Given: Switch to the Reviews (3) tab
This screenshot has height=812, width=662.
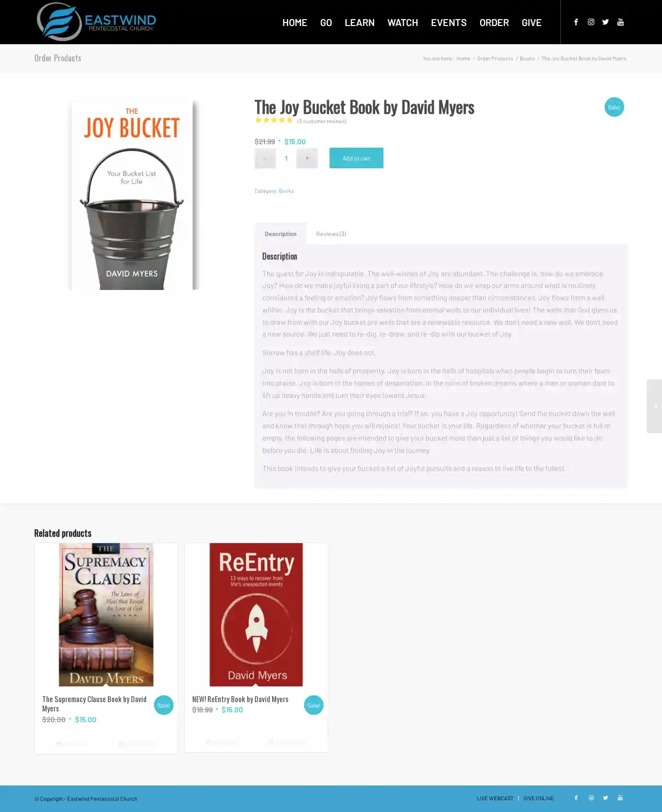Looking at the screenshot, I should point(331,234).
